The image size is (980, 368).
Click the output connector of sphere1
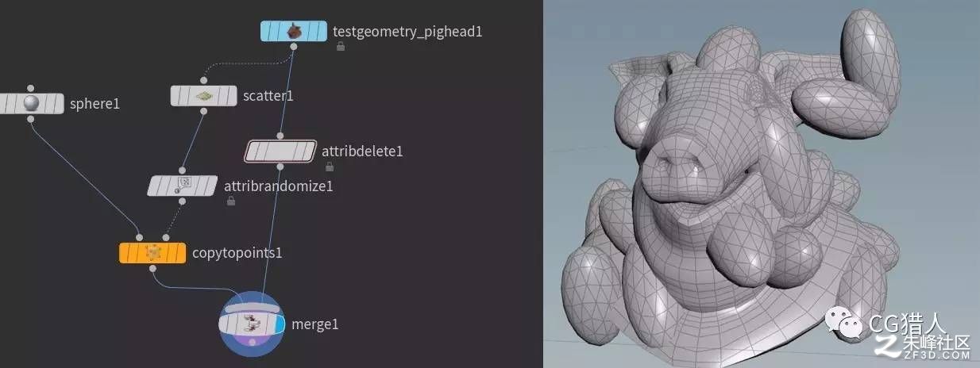(x=30, y=119)
